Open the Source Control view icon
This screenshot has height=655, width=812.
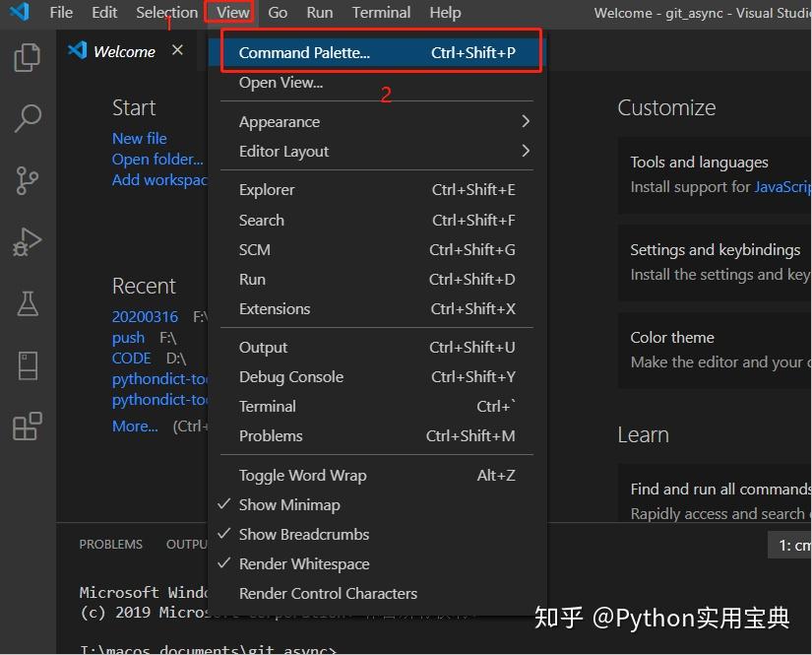27,180
